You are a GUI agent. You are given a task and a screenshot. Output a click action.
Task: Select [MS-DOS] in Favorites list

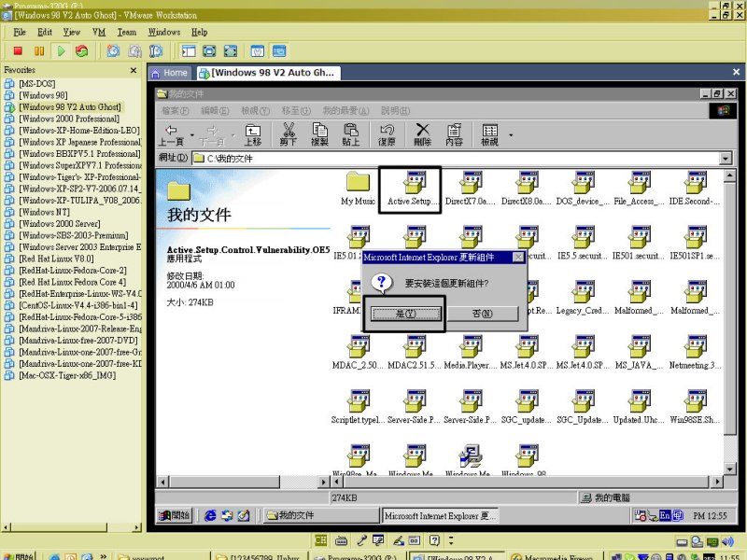(x=37, y=84)
